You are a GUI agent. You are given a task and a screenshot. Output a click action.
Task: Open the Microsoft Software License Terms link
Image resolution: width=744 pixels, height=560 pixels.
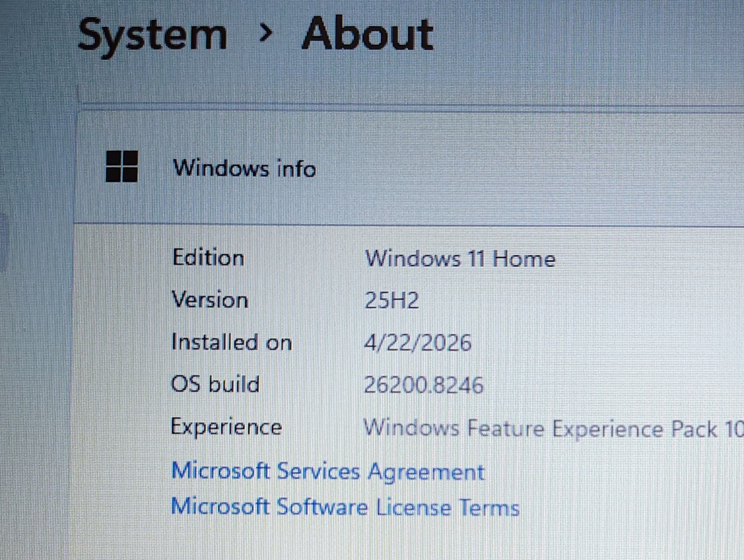tap(345, 507)
